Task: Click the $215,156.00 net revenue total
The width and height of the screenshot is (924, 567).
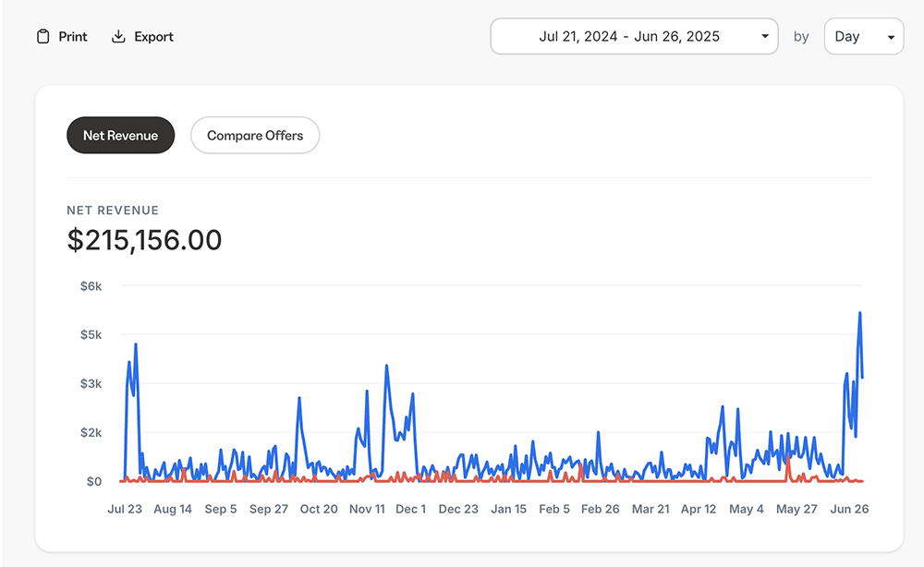Action: pos(145,240)
